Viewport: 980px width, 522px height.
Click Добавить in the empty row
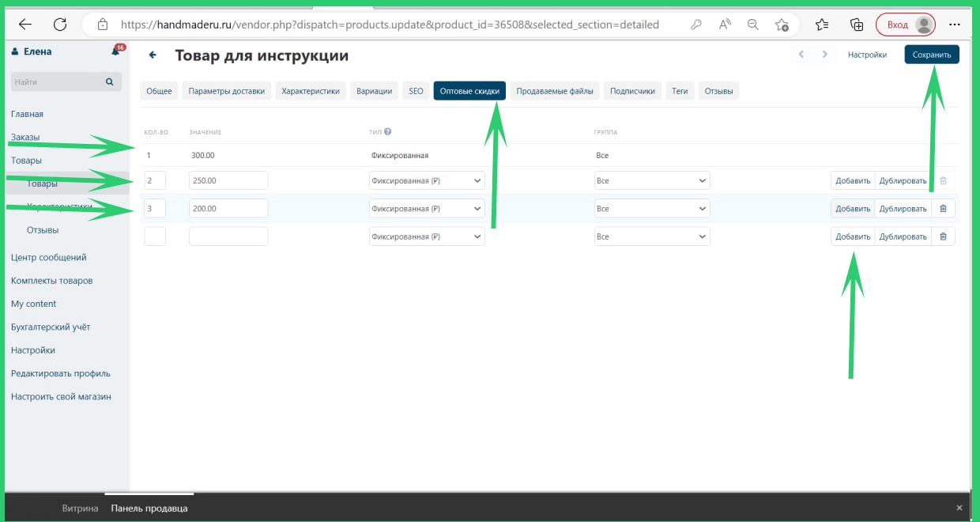tap(853, 236)
